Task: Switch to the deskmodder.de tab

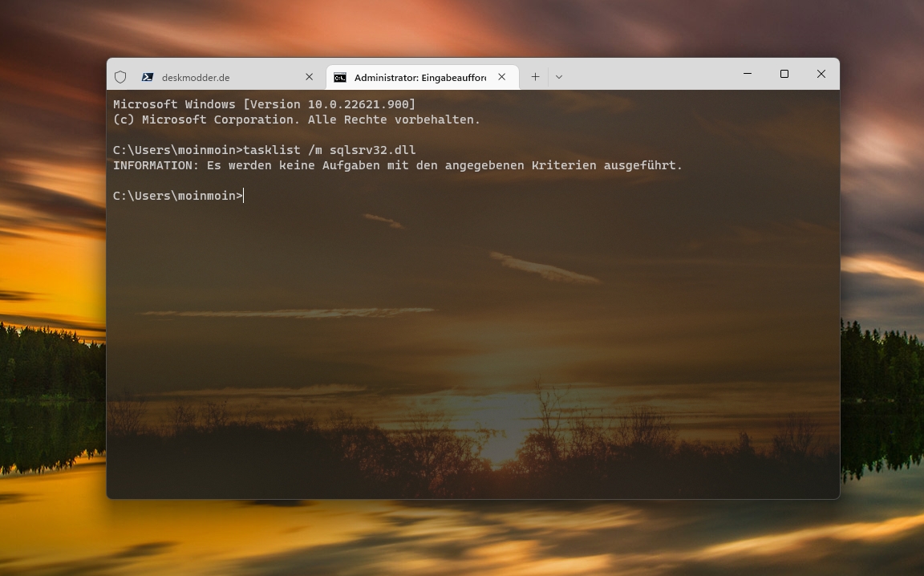Action: pos(229,77)
